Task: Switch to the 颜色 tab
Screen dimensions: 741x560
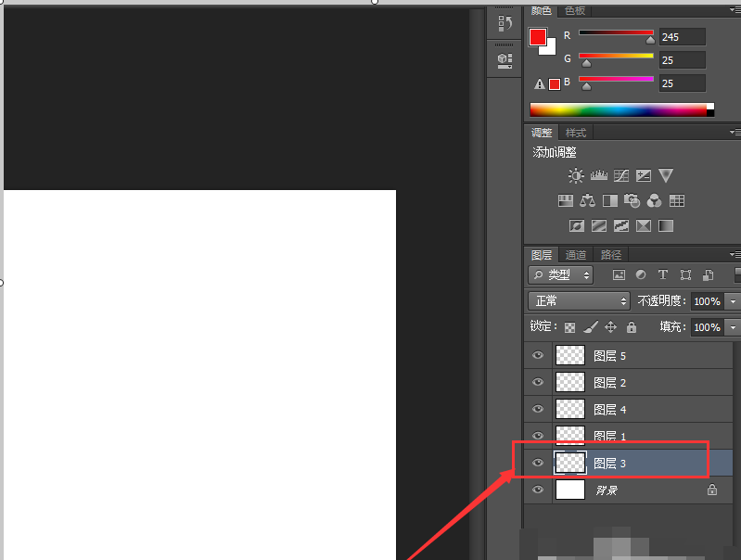Action: coord(541,11)
